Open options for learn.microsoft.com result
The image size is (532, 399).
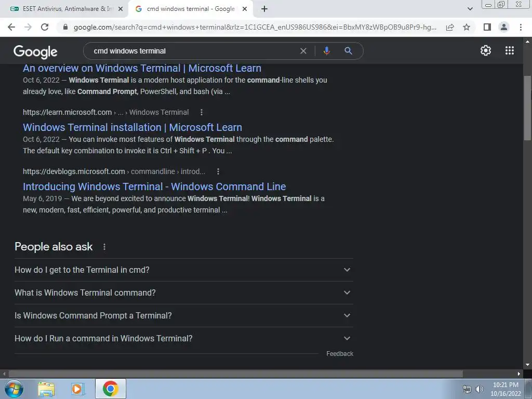point(202,112)
